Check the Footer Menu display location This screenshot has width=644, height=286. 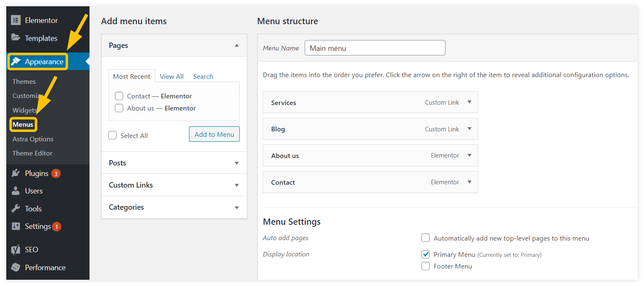(x=425, y=266)
